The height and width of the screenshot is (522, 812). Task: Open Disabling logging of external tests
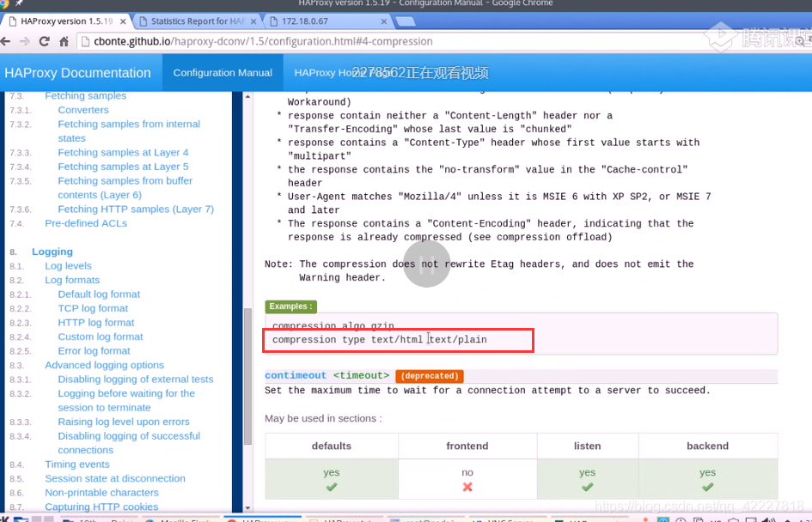pos(136,379)
